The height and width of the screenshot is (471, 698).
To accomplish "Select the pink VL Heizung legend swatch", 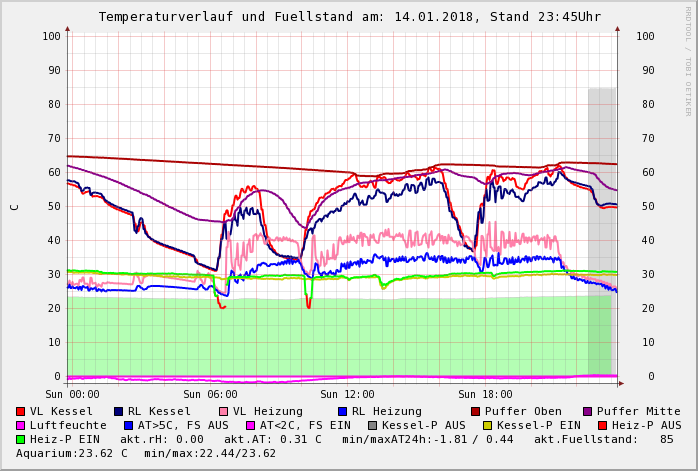I will coord(224,411).
